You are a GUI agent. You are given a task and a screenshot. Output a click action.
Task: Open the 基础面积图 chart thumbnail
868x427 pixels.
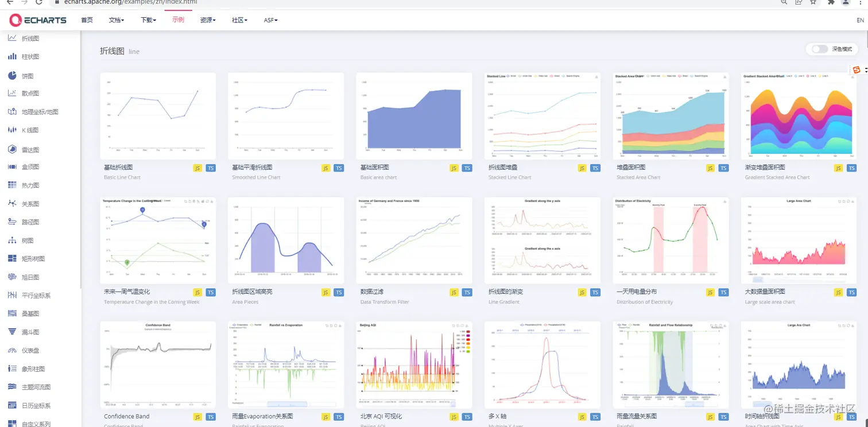coord(414,116)
